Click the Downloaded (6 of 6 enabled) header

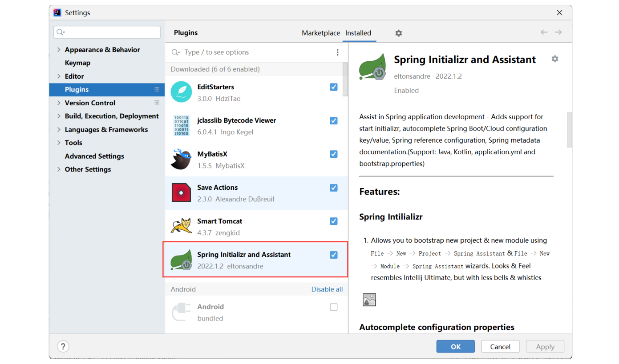[x=215, y=69]
